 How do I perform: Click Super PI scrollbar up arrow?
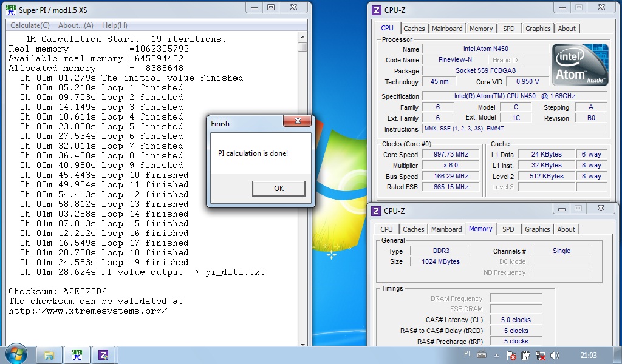coord(302,37)
